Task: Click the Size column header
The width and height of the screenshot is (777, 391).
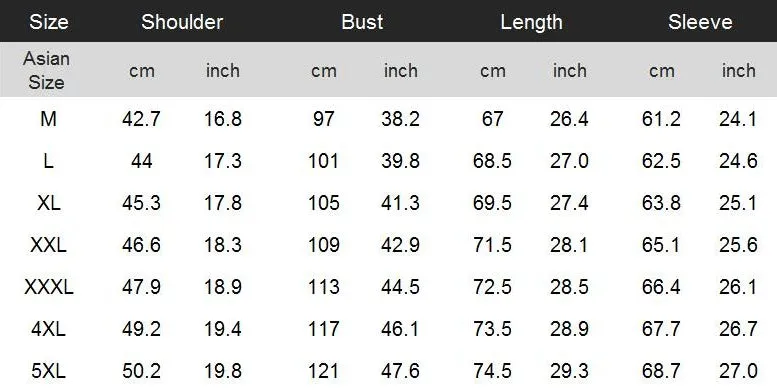Action: pyautogui.click(x=49, y=22)
